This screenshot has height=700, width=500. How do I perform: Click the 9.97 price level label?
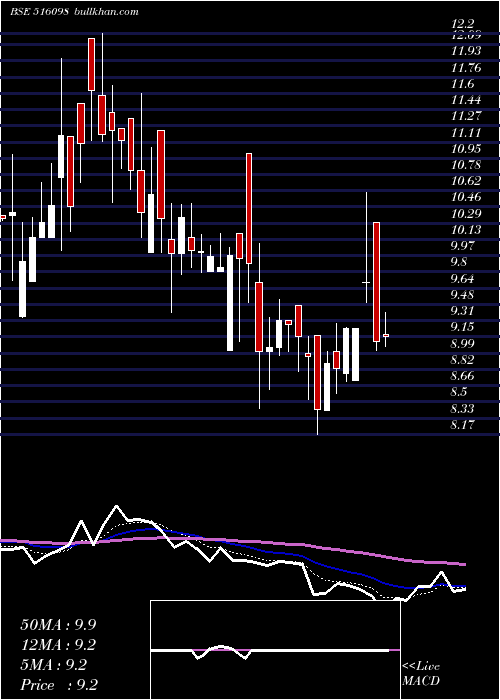click(463, 246)
